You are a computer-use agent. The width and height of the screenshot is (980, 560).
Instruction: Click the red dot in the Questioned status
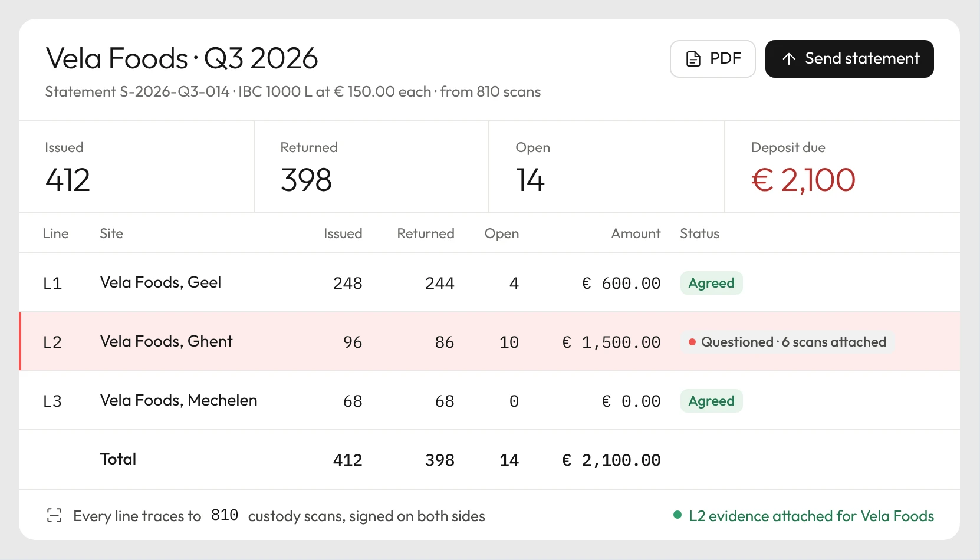[692, 342]
